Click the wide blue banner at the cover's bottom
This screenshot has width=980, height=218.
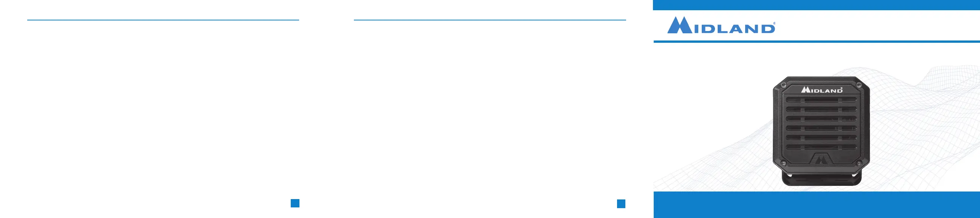[817, 205]
